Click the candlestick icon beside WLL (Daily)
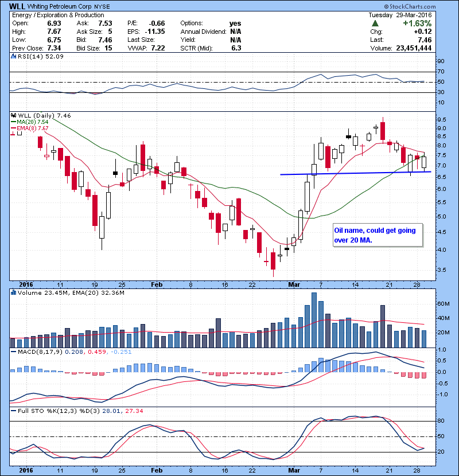The image size is (459, 476). (x=13, y=115)
